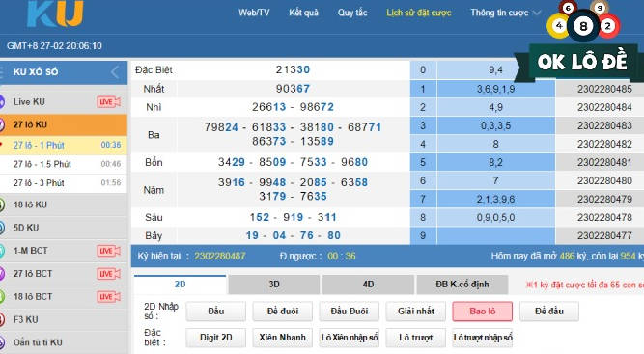Open the Quy tắc rules page
This screenshot has height=354, width=644.
[x=352, y=13]
